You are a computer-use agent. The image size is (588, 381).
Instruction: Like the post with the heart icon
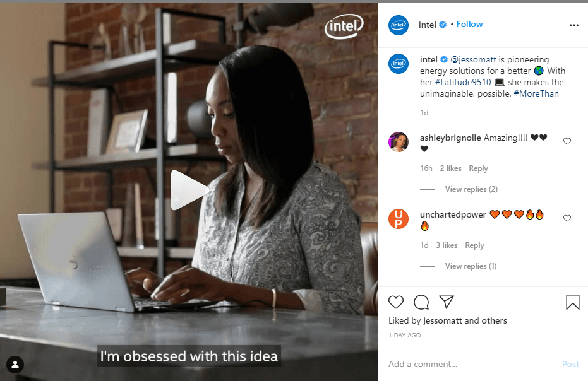point(395,302)
